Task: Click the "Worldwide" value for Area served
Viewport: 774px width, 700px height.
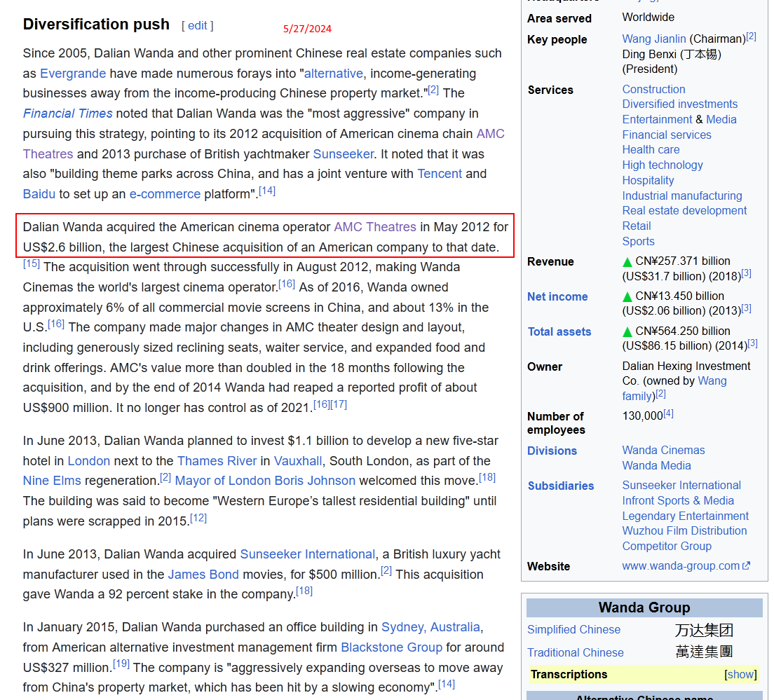Action: 648,18
